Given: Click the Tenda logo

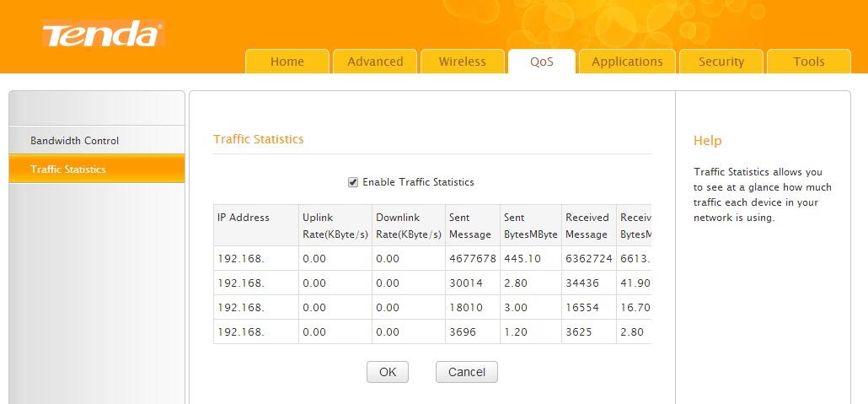Looking at the screenshot, I should 104,35.
